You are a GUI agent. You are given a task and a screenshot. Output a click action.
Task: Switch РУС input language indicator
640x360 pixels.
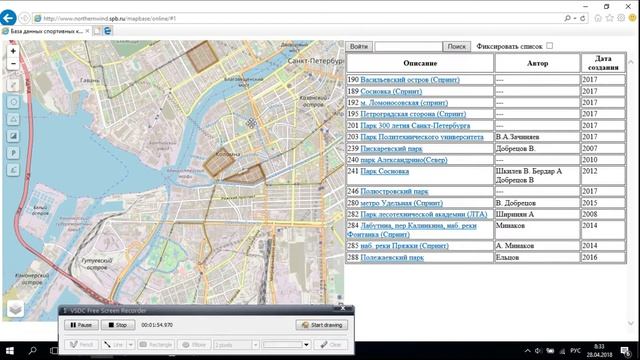pyautogui.click(x=576, y=351)
